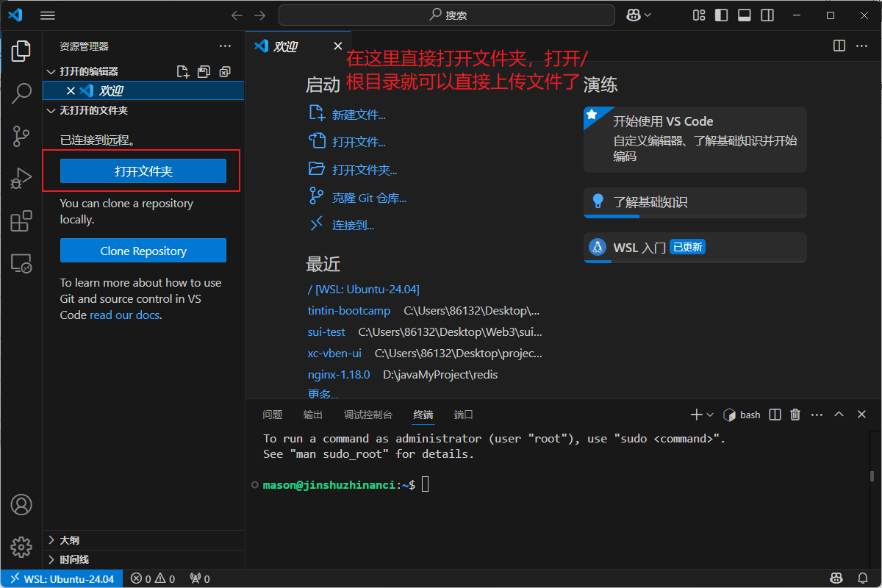The height and width of the screenshot is (588, 882).
Task: Open recent WSL Ubuntu-24.04 root folder
Action: pos(364,290)
